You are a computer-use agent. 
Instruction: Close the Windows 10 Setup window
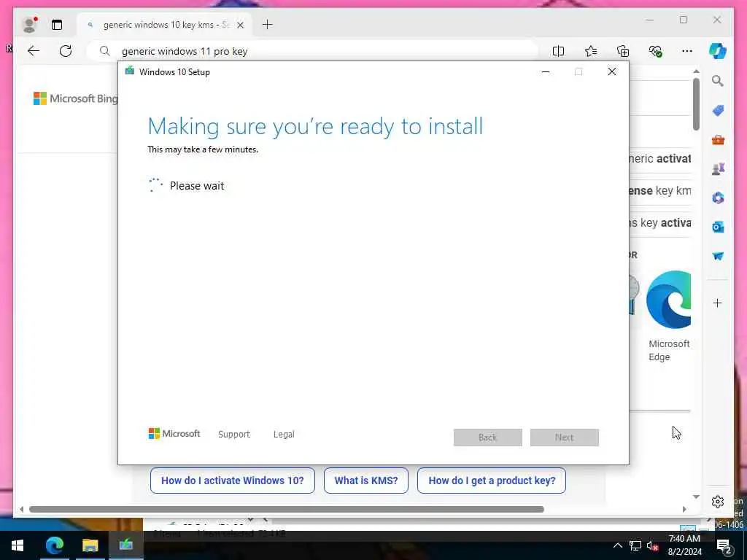pyautogui.click(x=612, y=72)
